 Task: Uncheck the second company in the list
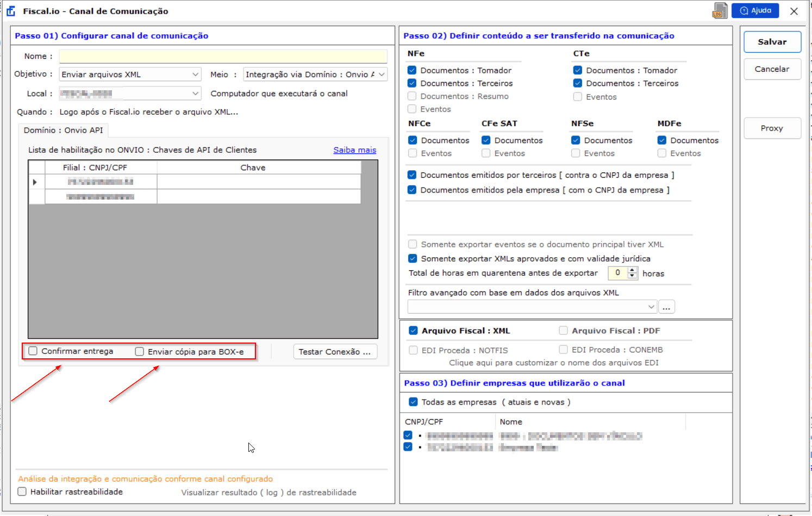pyautogui.click(x=408, y=447)
